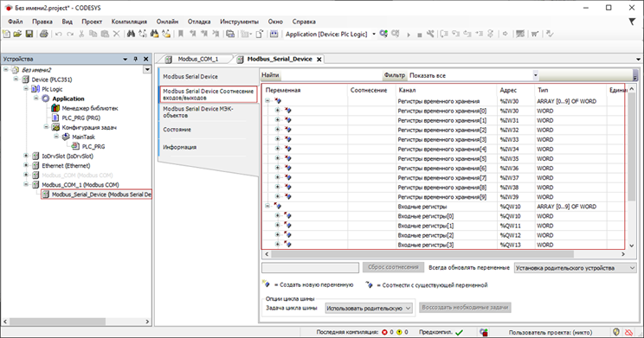Image resolution: width=644 pixels, height=338 pixels.
Task: Select the Application node in the tree
Action: (68, 99)
